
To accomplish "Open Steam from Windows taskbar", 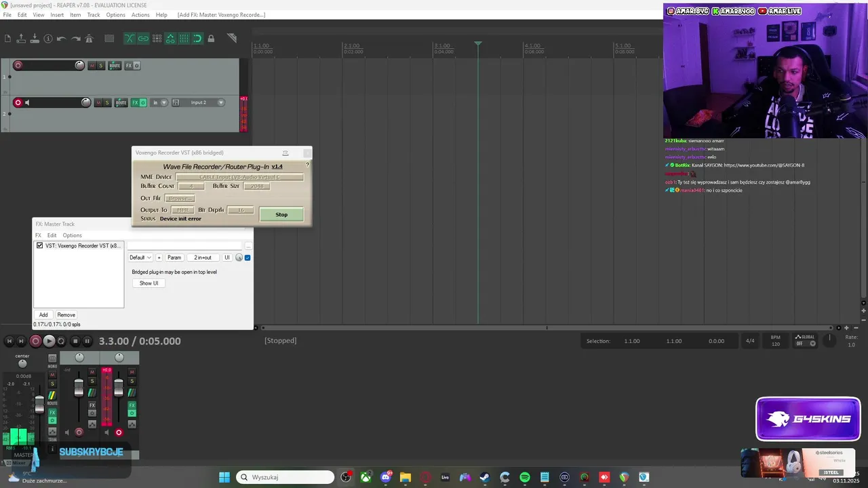I will tap(484, 477).
